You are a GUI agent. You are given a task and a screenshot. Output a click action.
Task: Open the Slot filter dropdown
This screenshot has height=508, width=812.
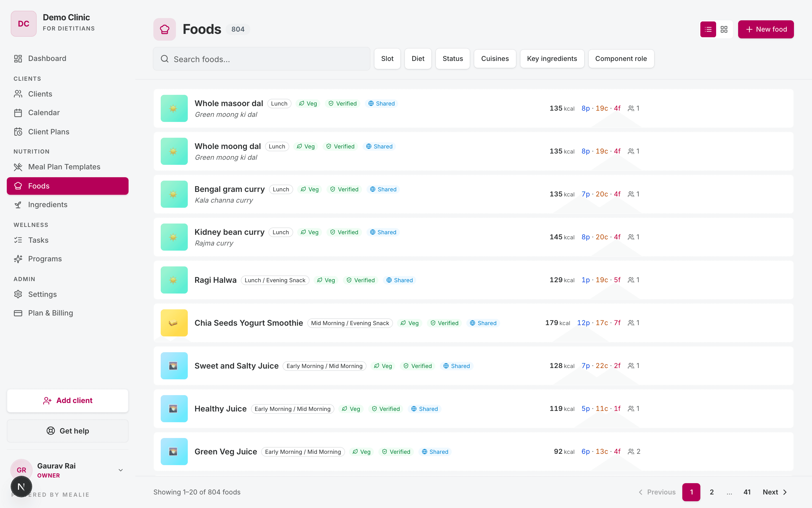pos(387,58)
